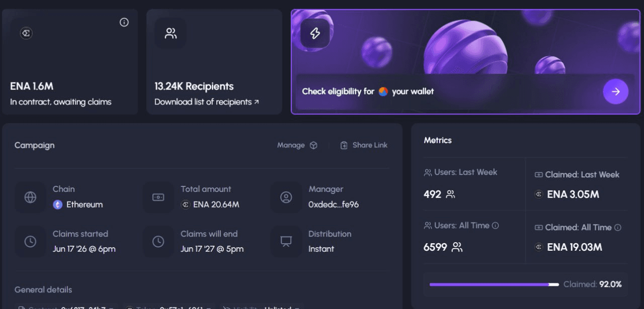644x309 pixels.
Task: Click the Total amount banknote icon
Action: [x=158, y=197]
